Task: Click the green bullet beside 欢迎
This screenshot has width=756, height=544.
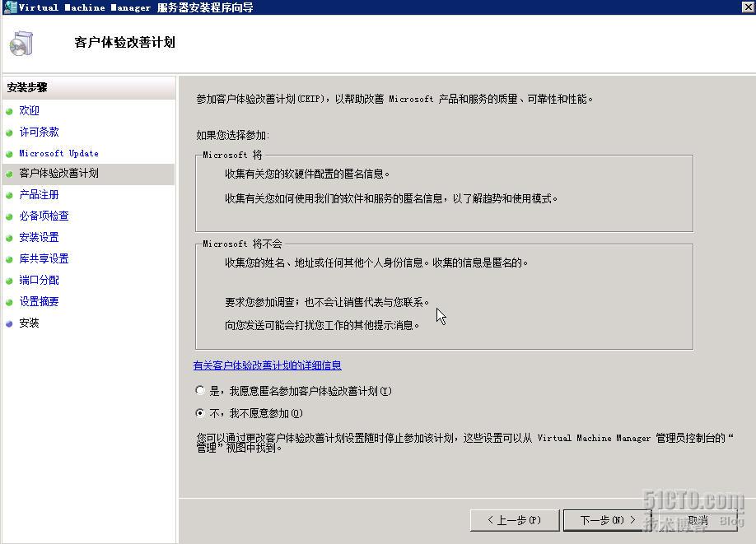Action: click(x=9, y=112)
